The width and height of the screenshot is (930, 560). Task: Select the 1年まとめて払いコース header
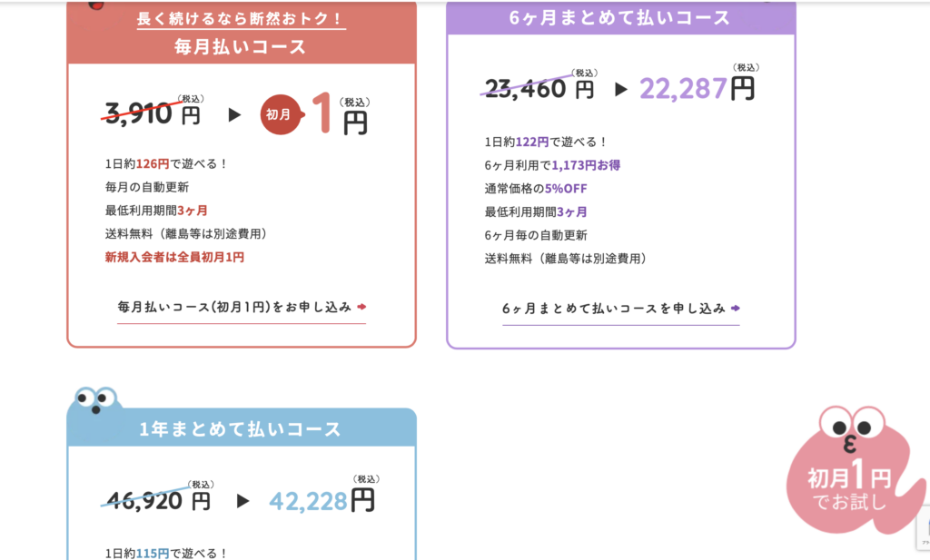click(241, 429)
